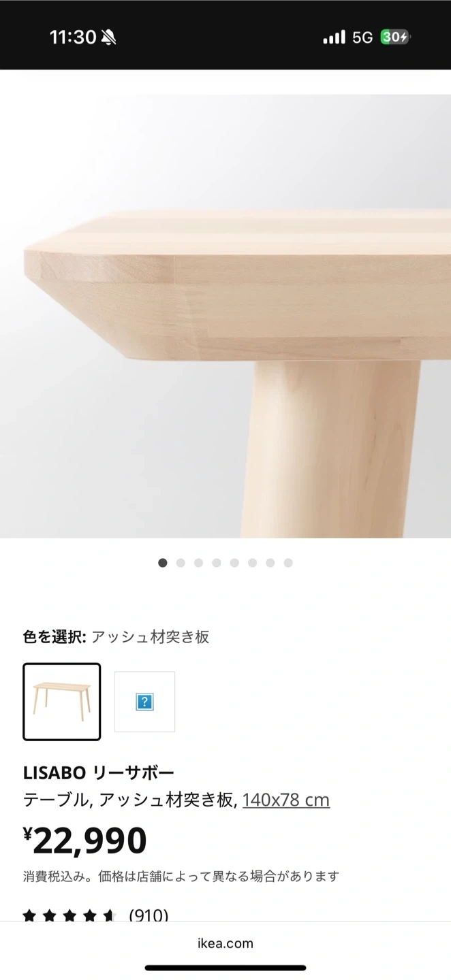Screen dimensions: 451x980
Task: Select the fourth carousel indicator dot
Action: (x=217, y=563)
